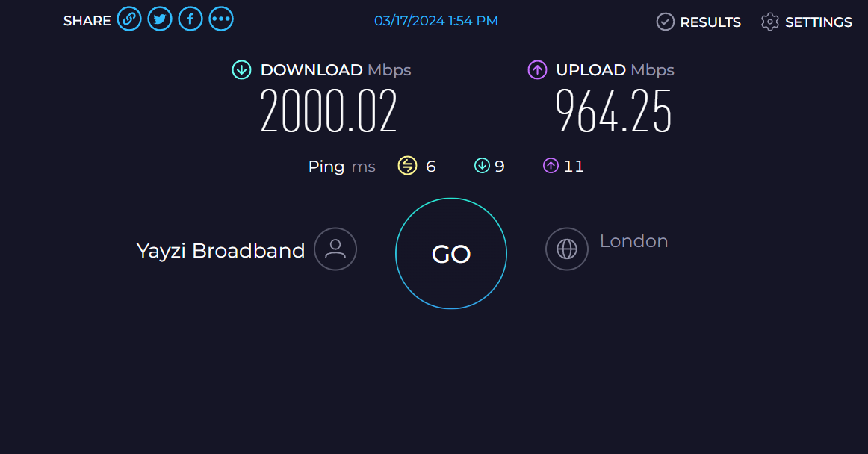Change the London server
Screen dimensions: 868x454
pyautogui.click(x=634, y=241)
